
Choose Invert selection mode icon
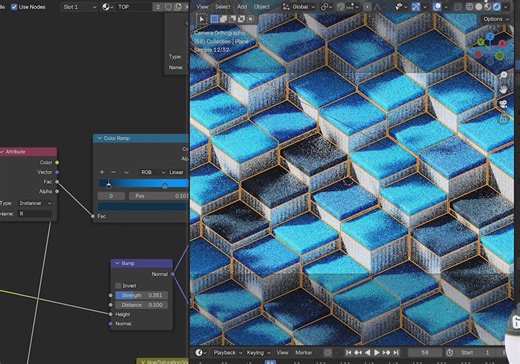coord(241,19)
